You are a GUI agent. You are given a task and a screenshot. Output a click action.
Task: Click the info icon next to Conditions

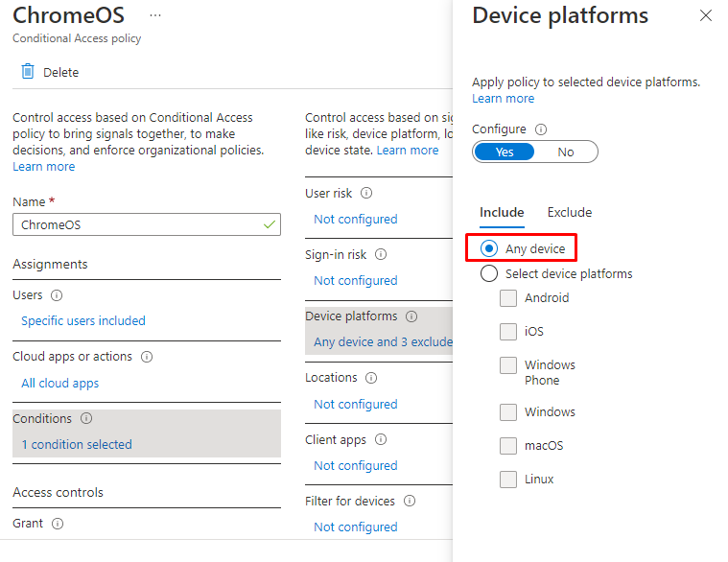pos(86,418)
